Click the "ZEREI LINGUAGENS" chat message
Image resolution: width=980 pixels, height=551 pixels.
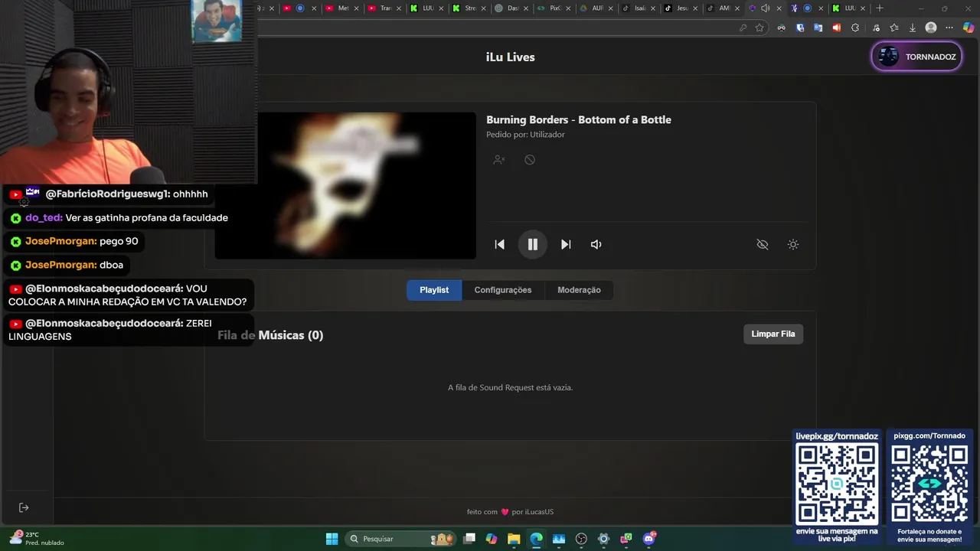128,330
